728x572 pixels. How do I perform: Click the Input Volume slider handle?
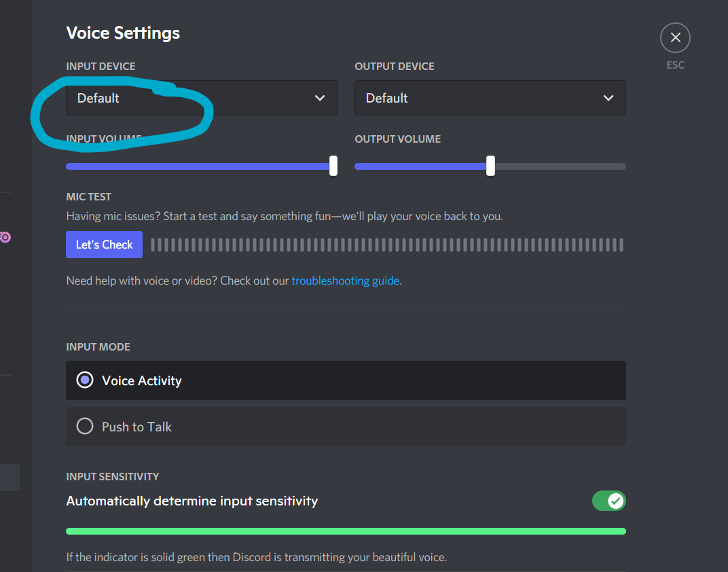click(x=333, y=166)
